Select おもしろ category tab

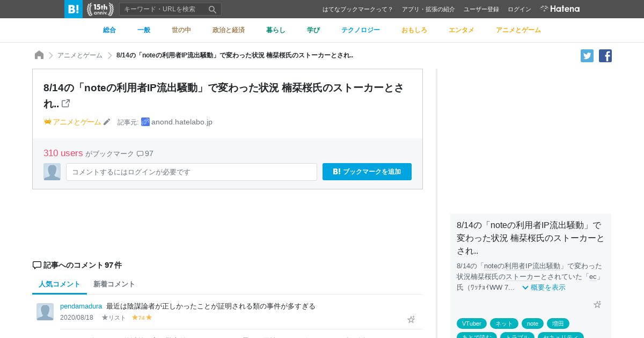click(x=414, y=30)
